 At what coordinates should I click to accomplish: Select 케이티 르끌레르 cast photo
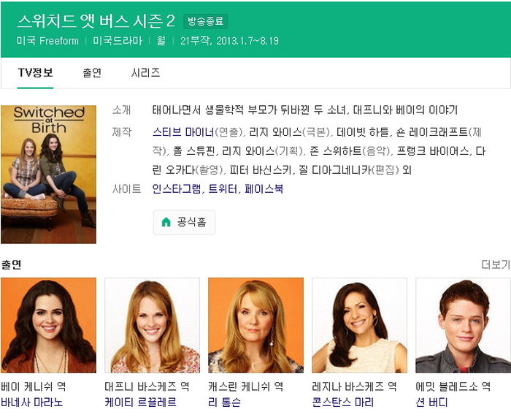tap(152, 325)
